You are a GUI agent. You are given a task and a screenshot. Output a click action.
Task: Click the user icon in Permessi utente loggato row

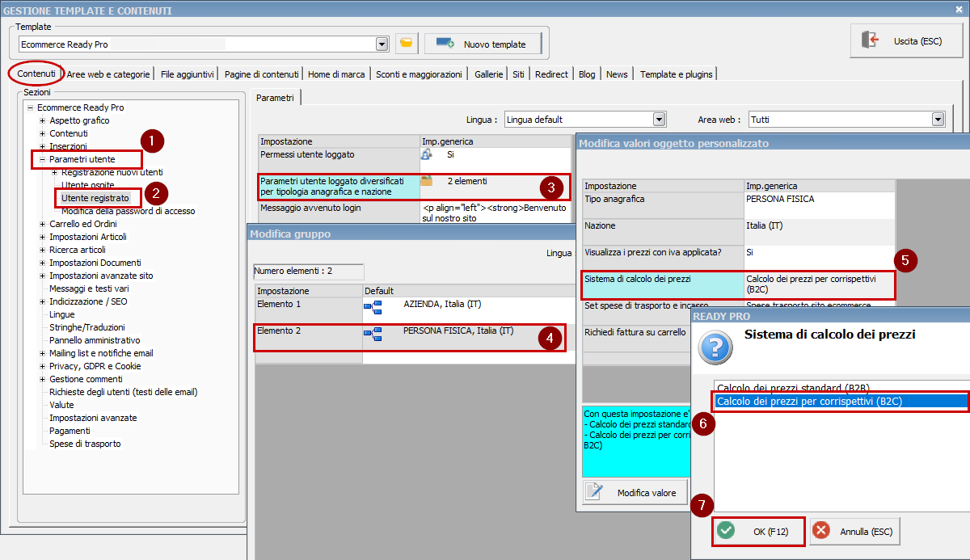pos(427,154)
